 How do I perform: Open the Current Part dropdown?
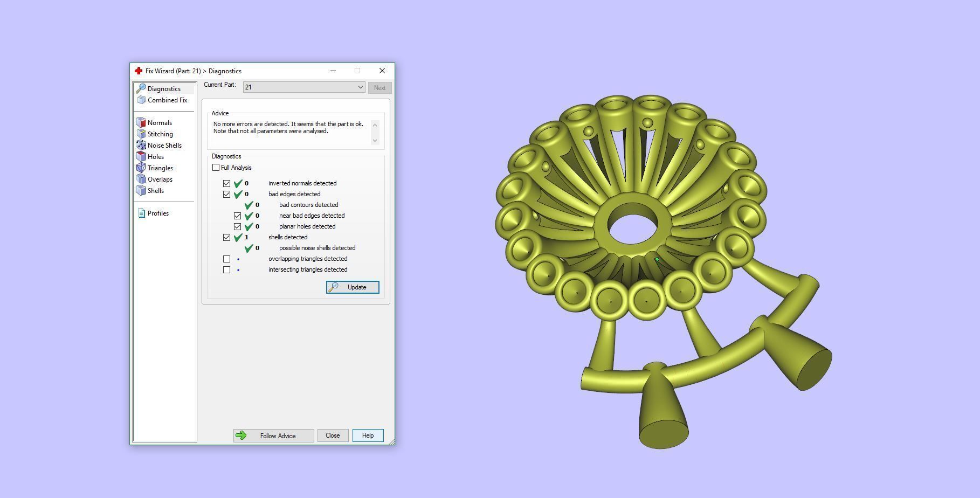click(304, 87)
